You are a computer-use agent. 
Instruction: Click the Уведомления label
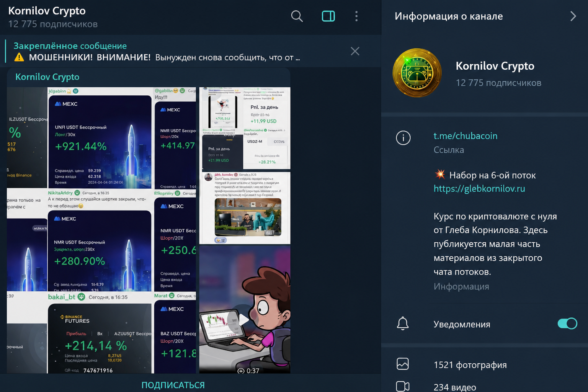[462, 324]
